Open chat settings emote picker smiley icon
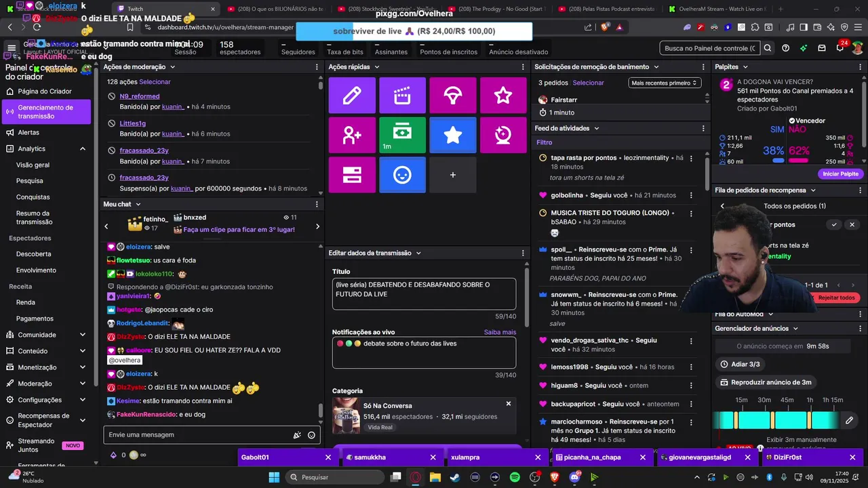This screenshot has height=488, width=868. [x=311, y=435]
